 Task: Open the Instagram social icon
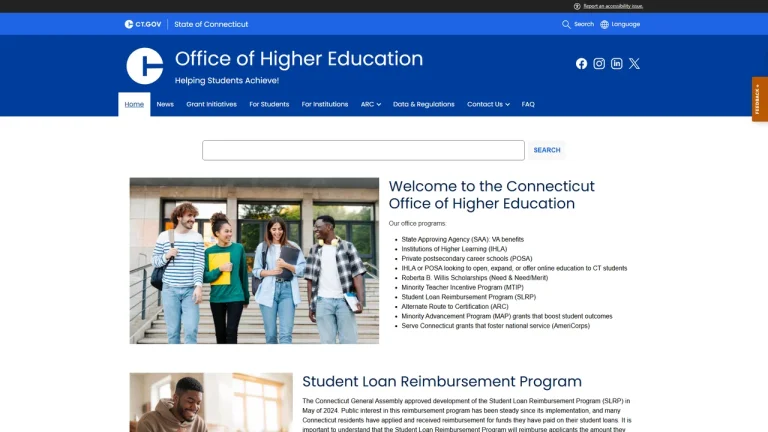pyautogui.click(x=599, y=64)
